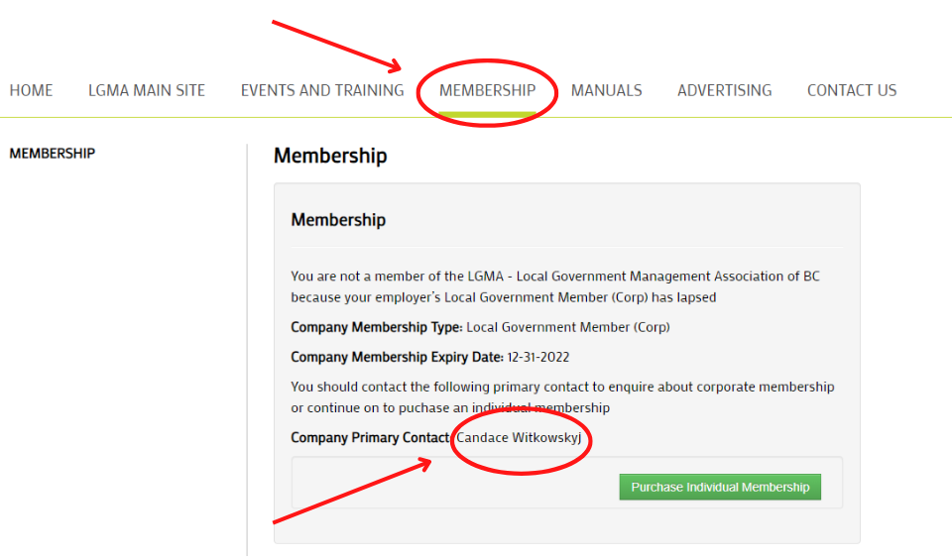Click the Company Membership Type label

[377, 328]
